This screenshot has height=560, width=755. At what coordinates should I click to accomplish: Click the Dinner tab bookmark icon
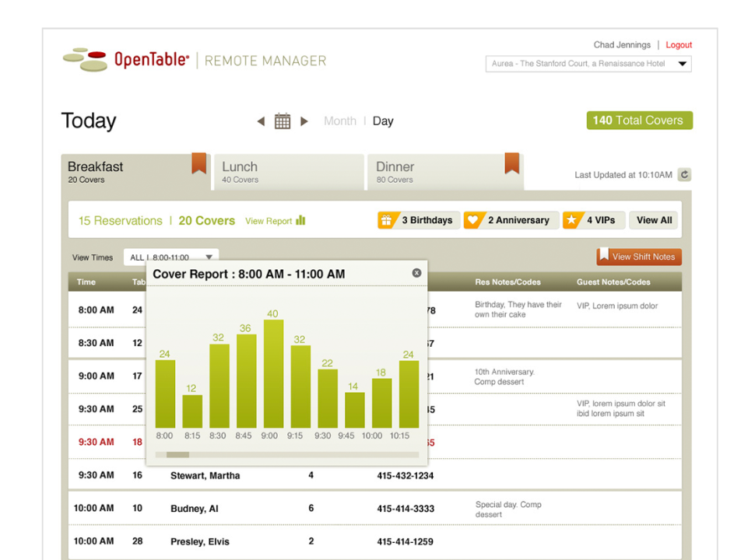(x=511, y=163)
